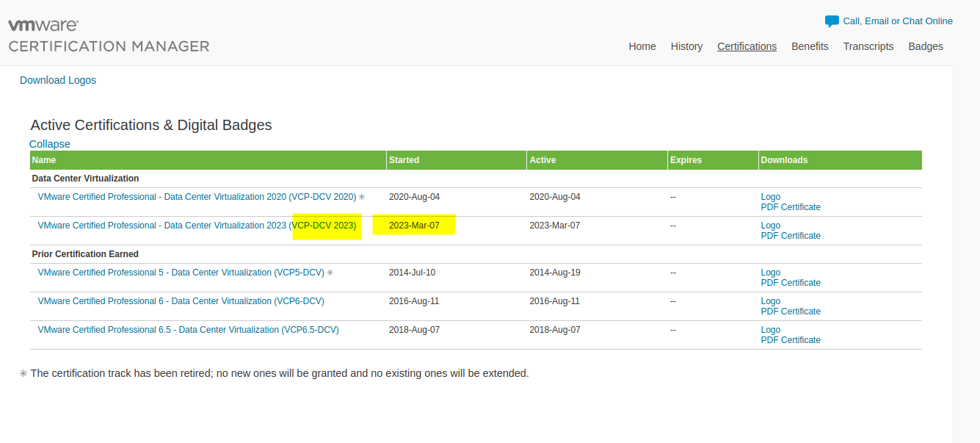Click the Started date 2016-Aug-11
The height and width of the screenshot is (443, 980).
[414, 301]
